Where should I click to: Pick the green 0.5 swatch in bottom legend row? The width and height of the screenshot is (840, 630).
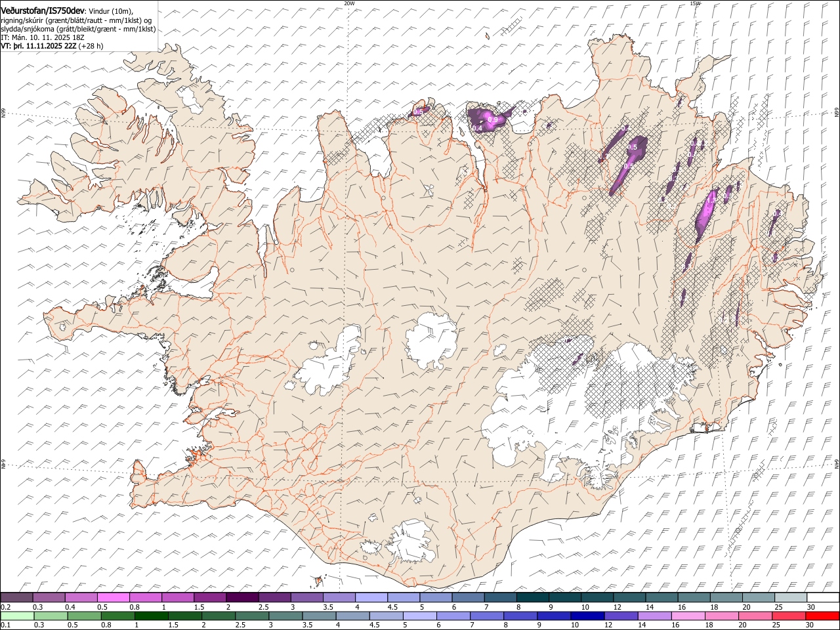[84, 616]
